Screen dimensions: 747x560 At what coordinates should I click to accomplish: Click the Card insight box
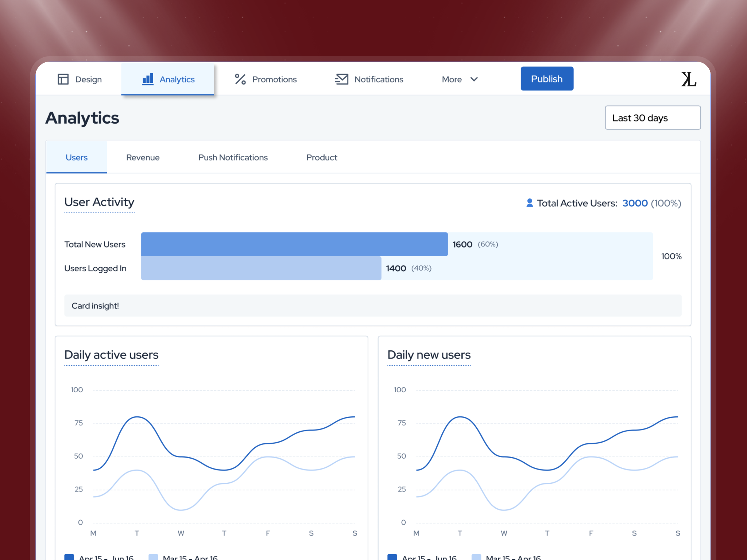tap(372, 306)
